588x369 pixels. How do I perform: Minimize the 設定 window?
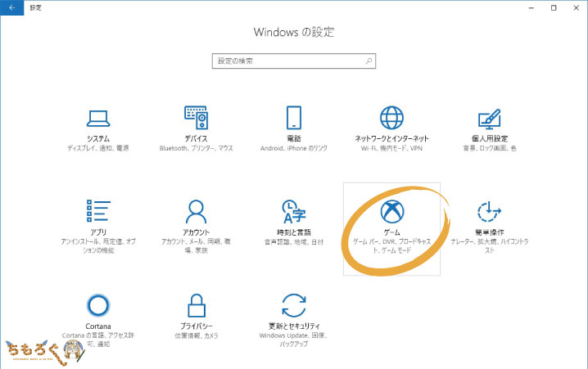pos(531,7)
